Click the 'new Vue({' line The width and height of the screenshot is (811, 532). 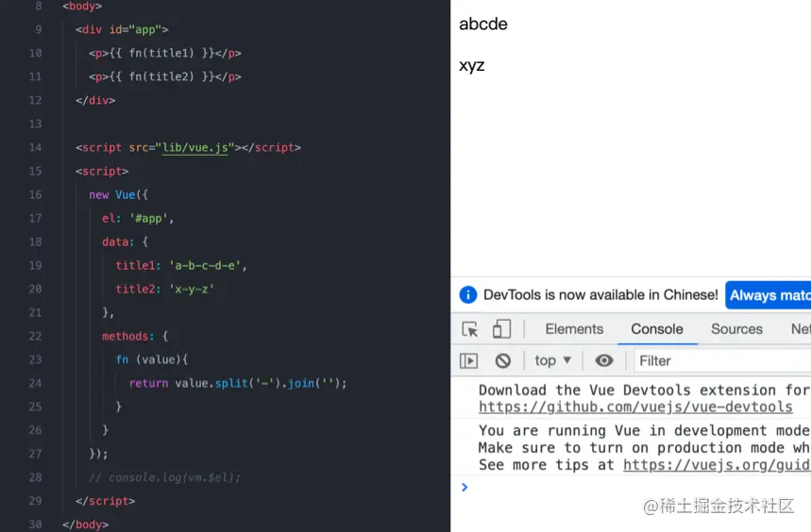[x=118, y=194]
